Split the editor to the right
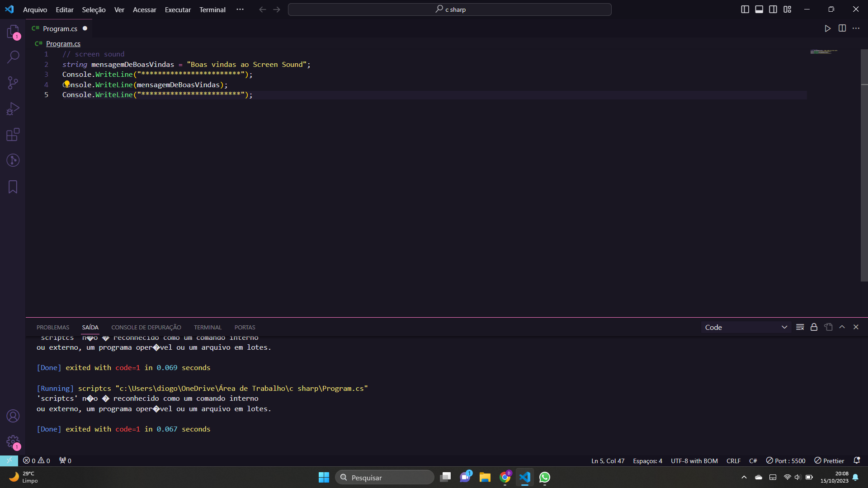Viewport: 868px width, 488px height. (842, 28)
